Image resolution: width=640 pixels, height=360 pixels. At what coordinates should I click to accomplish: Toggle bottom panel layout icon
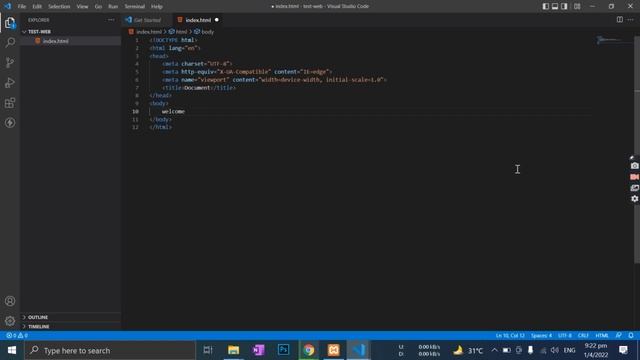click(x=555, y=6)
